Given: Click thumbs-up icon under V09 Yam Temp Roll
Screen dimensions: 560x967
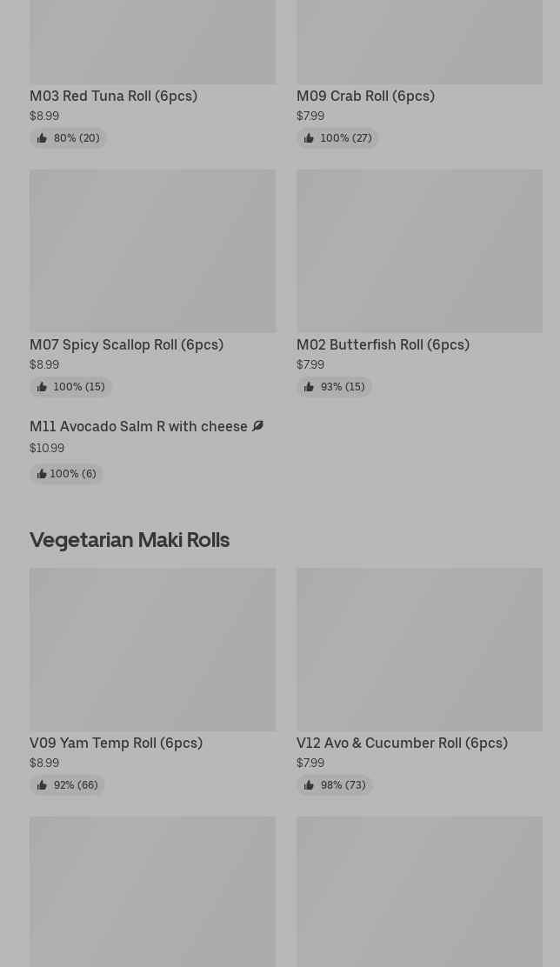Looking at the screenshot, I should (42, 785).
